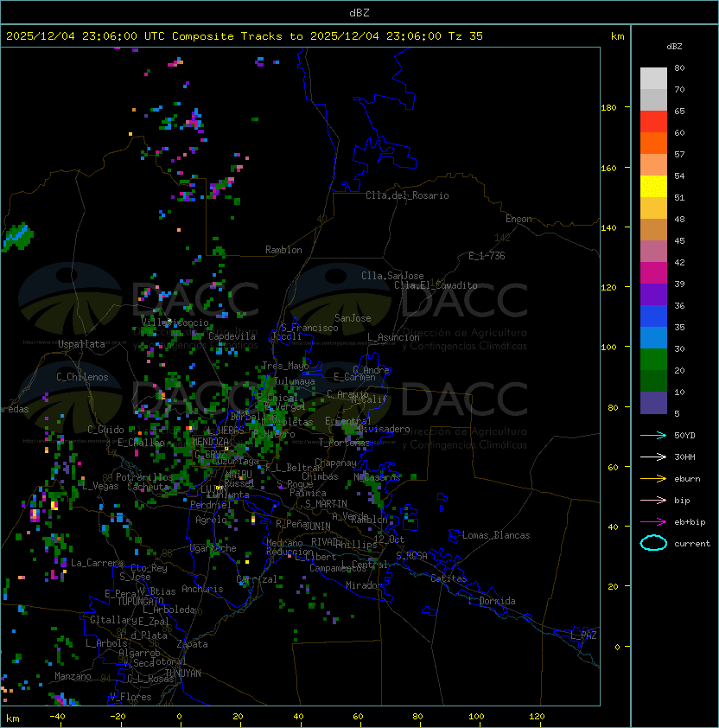The height and width of the screenshot is (728, 719).
Task: Click the dBZ heading above the color scale
Action: click(674, 47)
